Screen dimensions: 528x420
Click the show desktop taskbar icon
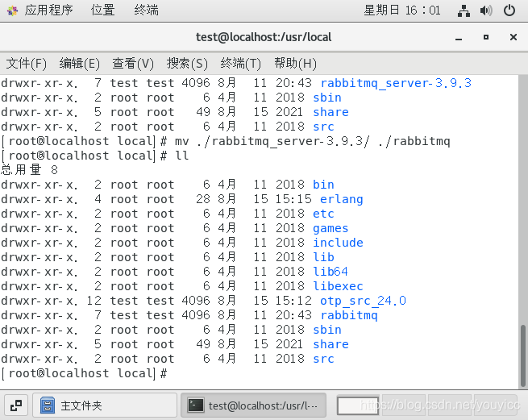(16, 405)
